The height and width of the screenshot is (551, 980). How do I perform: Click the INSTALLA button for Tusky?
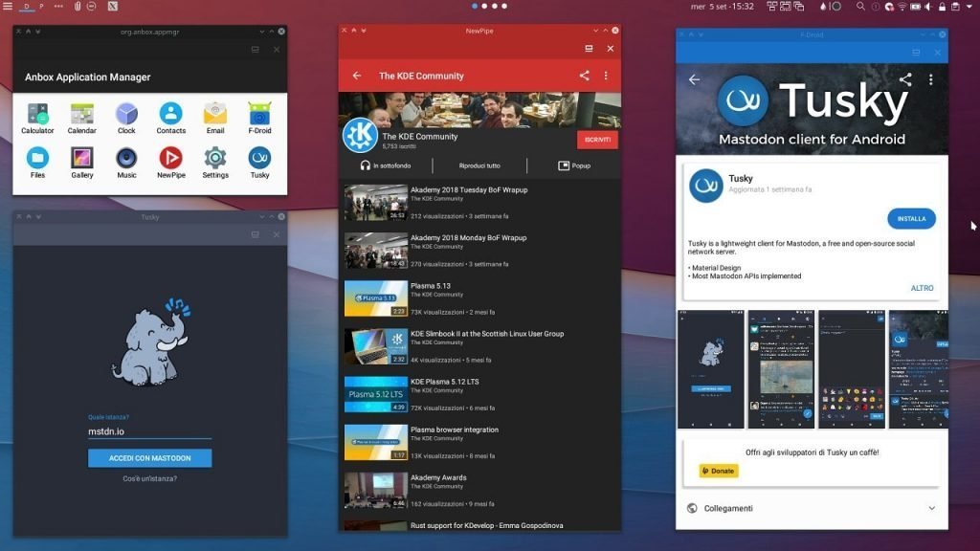coord(911,219)
